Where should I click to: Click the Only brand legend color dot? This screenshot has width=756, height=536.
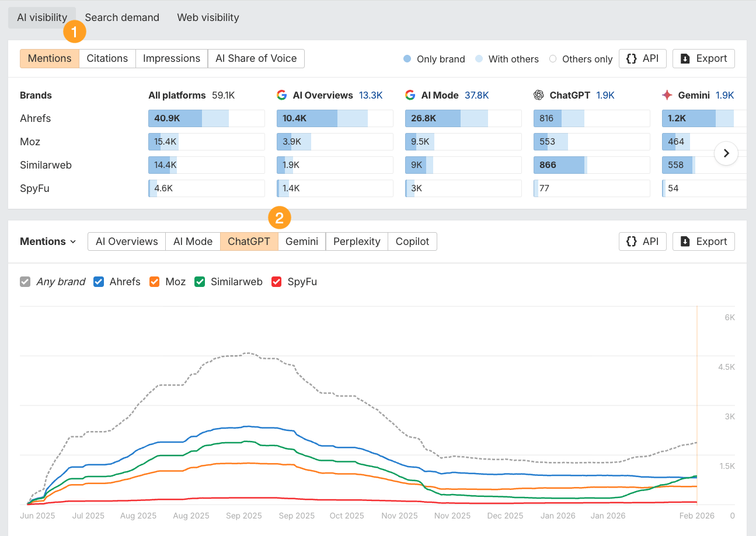(407, 59)
